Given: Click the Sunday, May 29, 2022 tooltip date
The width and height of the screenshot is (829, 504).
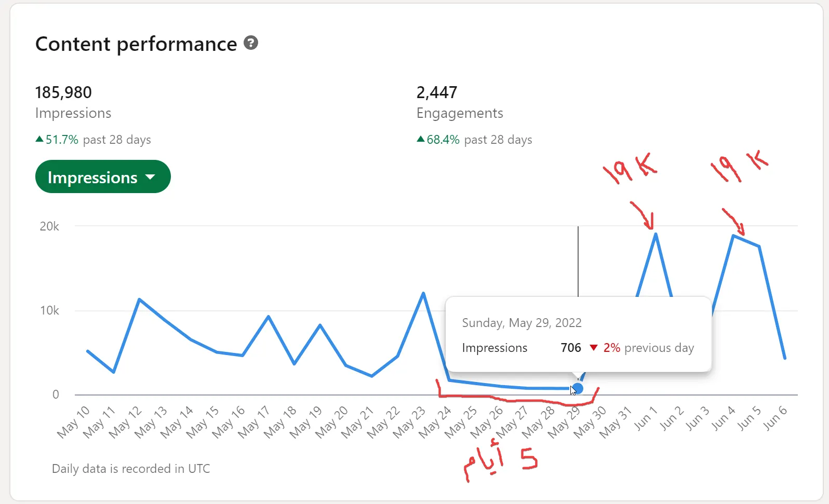Looking at the screenshot, I should point(522,323).
